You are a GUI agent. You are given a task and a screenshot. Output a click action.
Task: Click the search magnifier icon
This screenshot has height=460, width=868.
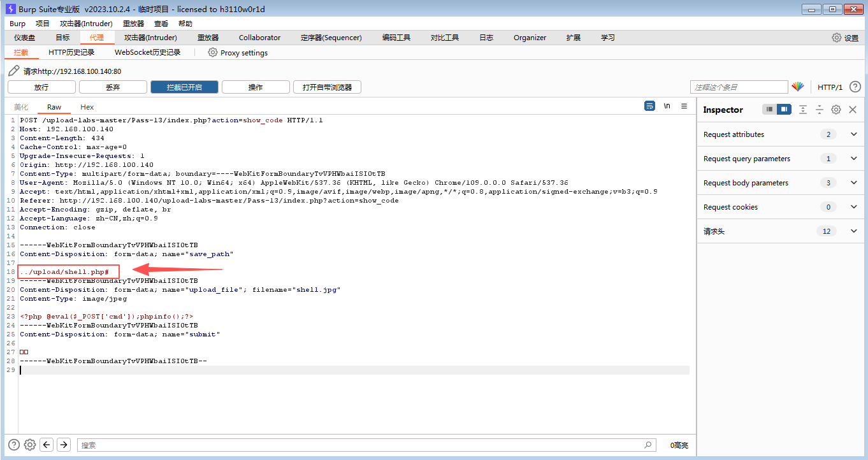click(x=648, y=445)
